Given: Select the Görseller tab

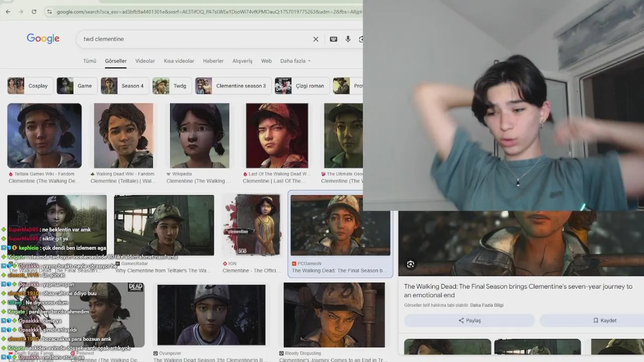Looking at the screenshot, I should pos(116,61).
